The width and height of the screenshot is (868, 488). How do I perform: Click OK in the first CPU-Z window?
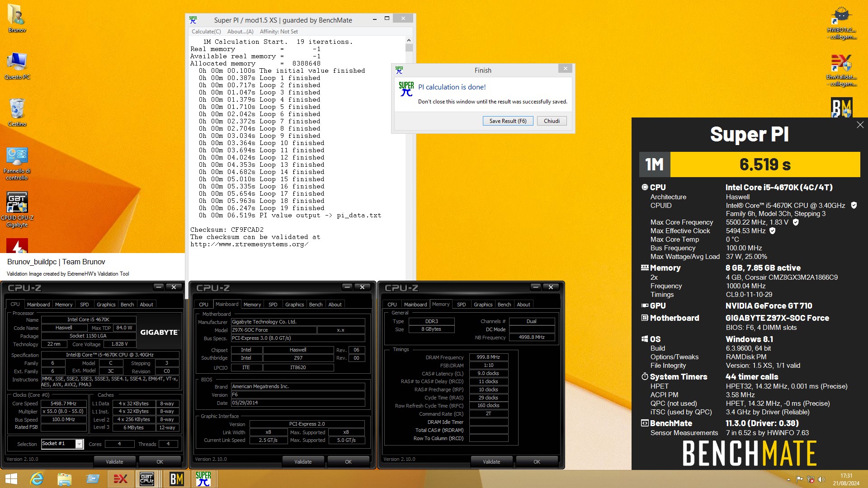pos(160,462)
